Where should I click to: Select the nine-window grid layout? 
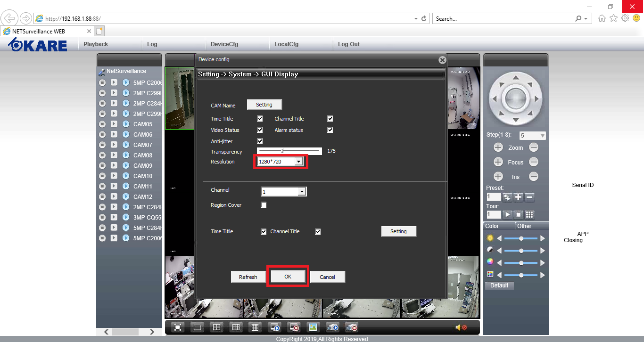pos(236,327)
